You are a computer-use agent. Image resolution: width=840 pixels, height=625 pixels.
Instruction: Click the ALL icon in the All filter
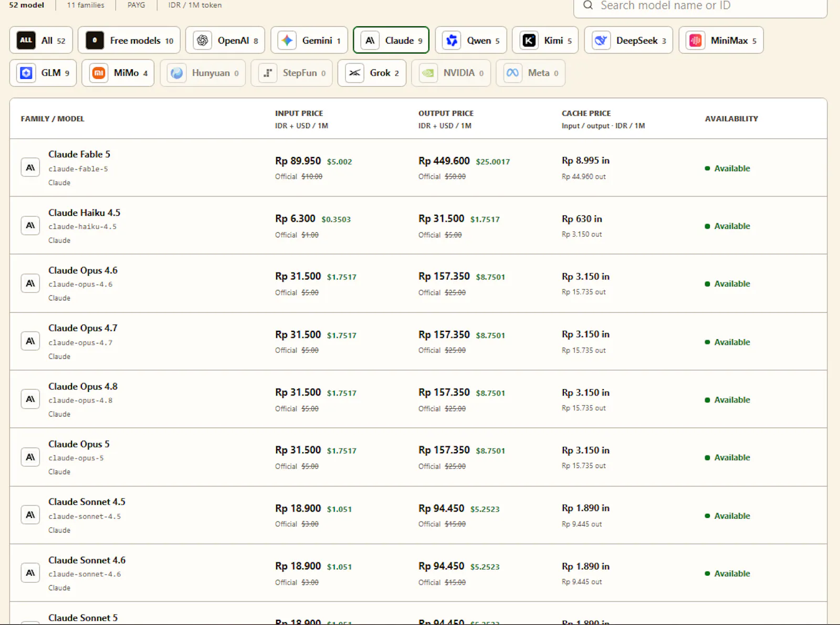pos(26,40)
